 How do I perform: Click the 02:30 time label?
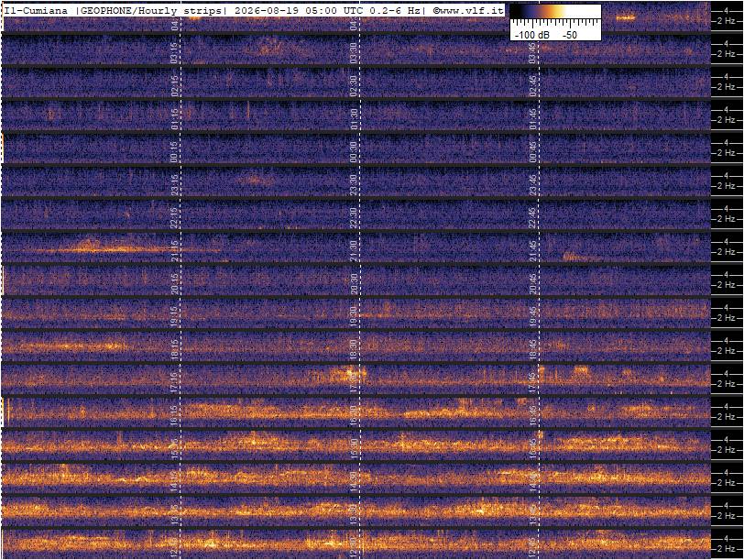353,85
